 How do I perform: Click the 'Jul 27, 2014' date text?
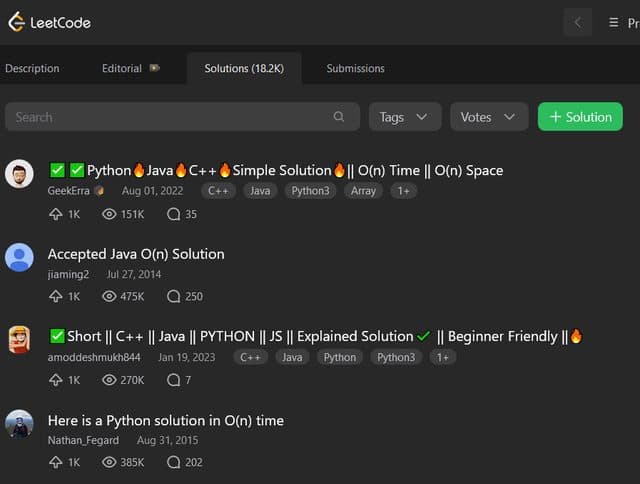click(134, 274)
